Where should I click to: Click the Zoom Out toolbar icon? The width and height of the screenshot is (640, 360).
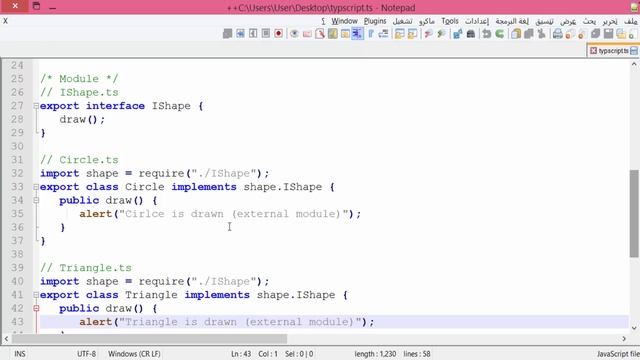[x=428, y=34]
